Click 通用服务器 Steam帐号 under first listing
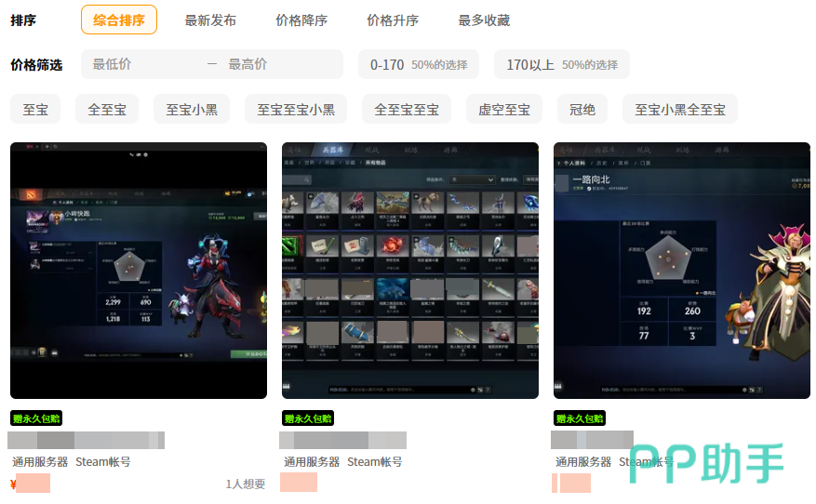Viewport: 816px width, 504px height. (x=72, y=462)
